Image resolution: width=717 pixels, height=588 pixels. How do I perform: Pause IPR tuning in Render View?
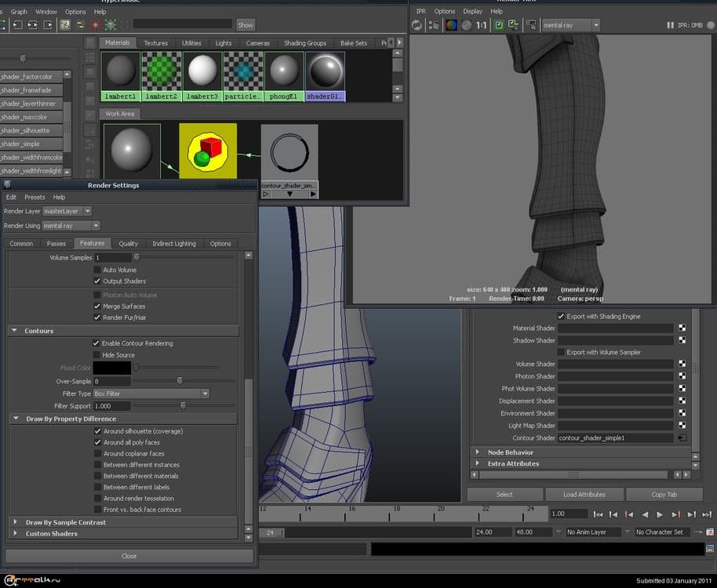(x=669, y=25)
